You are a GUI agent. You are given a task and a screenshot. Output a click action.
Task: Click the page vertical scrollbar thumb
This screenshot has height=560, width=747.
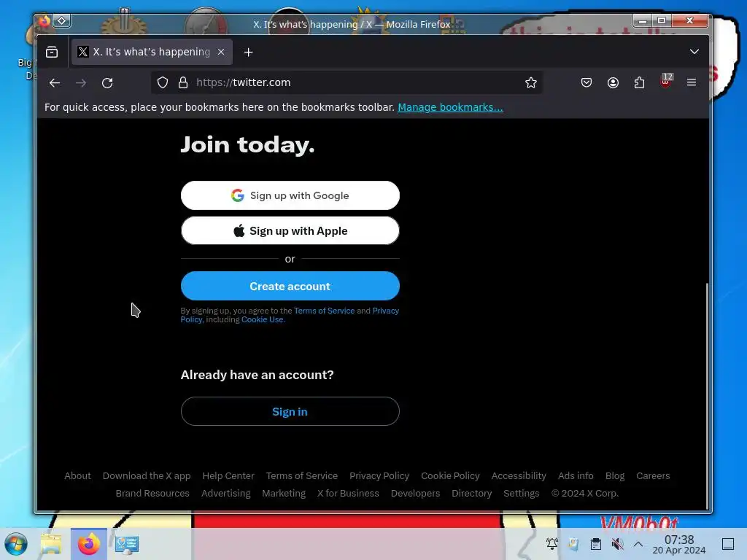point(707,395)
